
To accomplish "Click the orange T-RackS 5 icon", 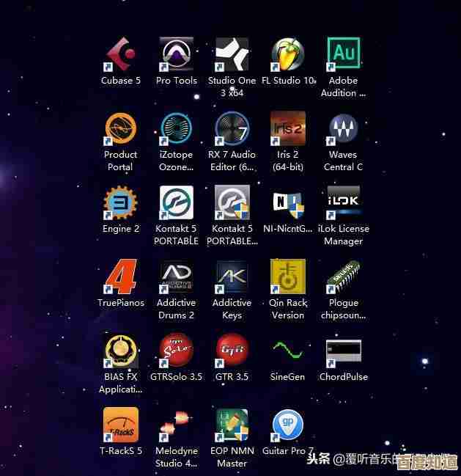I will [x=121, y=425].
